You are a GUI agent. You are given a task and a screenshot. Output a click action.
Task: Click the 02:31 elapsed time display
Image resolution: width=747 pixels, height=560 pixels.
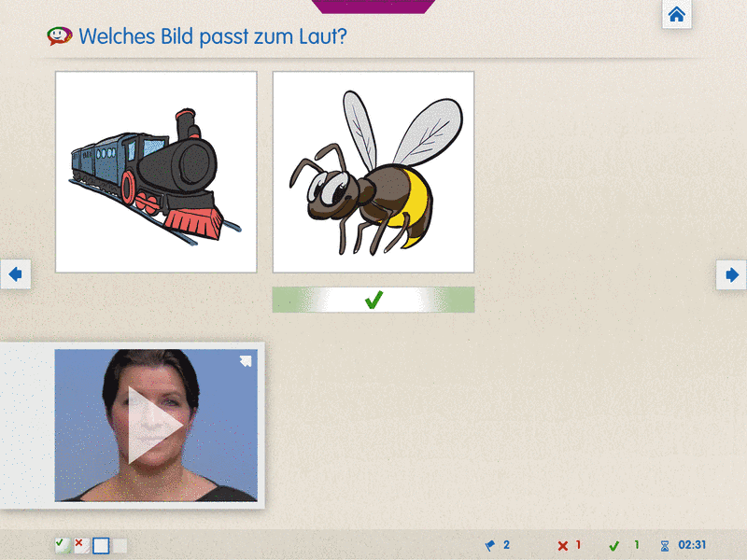click(x=692, y=545)
